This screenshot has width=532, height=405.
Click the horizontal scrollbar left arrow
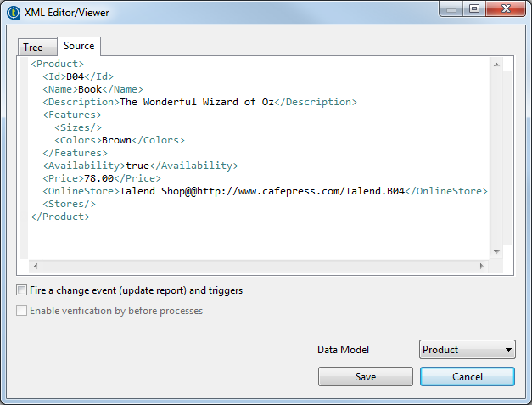click(x=34, y=267)
